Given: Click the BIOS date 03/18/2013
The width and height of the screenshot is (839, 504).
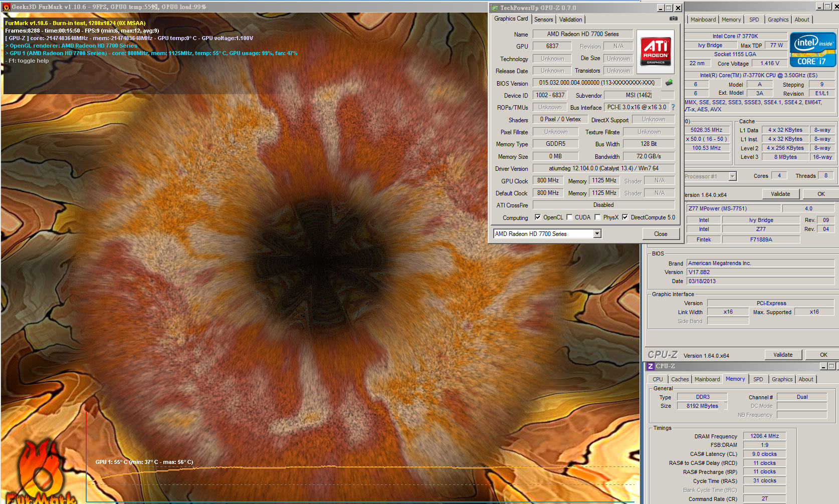Looking at the screenshot, I should click(760, 281).
